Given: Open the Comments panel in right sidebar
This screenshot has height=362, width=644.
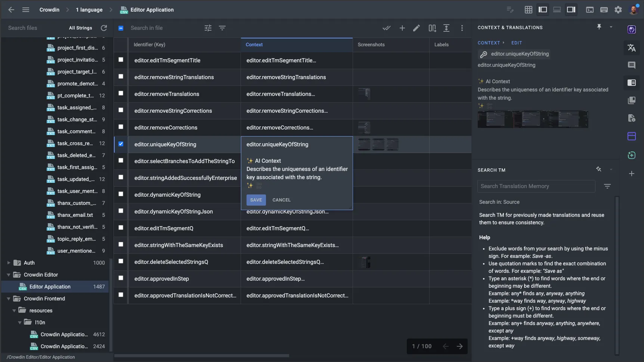Looking at the screenshot, I should 632,65.
